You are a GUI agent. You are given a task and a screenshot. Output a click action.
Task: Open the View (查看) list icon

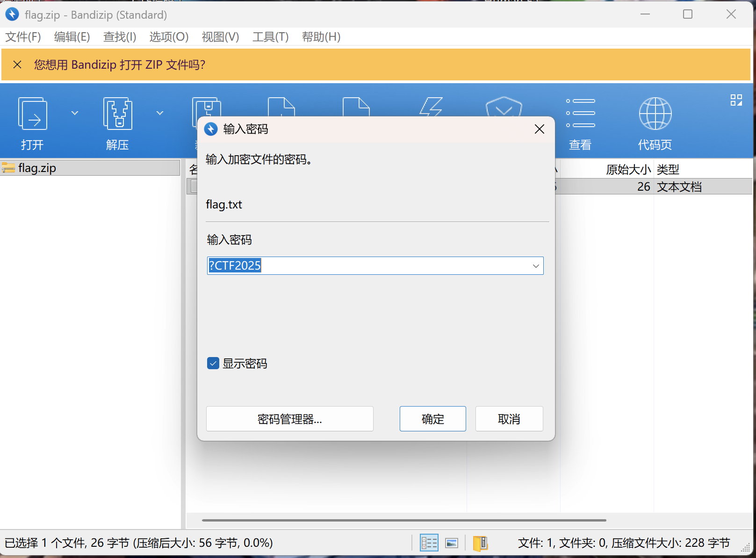(580, 113)
